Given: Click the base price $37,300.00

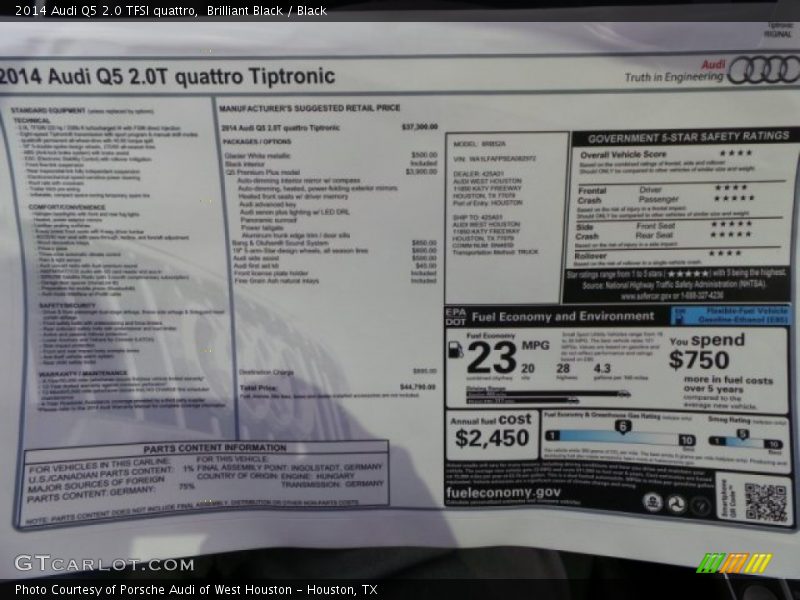Looking at the screenshot, I should coord(419,127).
